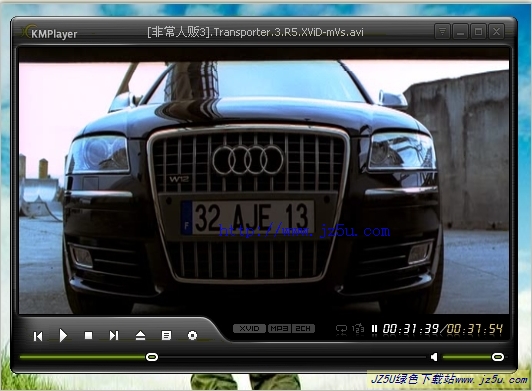This screenshot has width=532, height=391.
Task: Minimize the KMPlayer window
Action: (460, 32)
